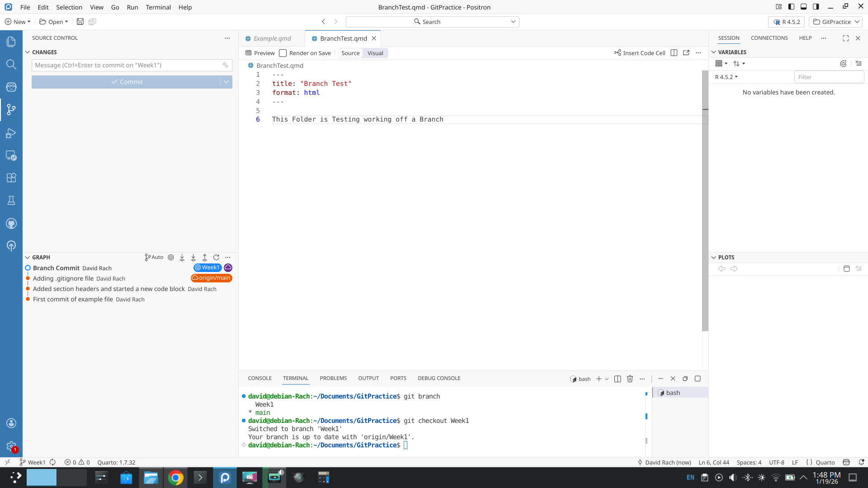The image size is (868, 488).
Task: Open the Commit button dropdown arrow
Action: tap(226, 82)
